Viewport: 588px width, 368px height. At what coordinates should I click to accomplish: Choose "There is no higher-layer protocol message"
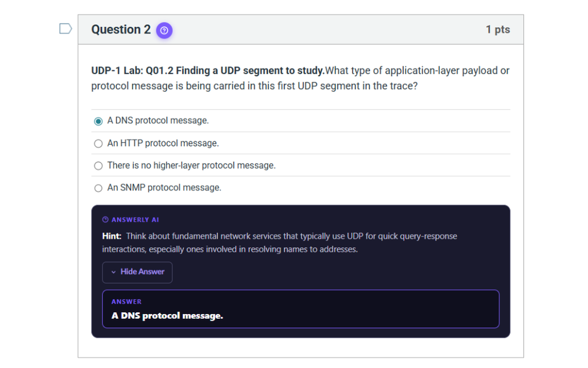click(98, 166)
